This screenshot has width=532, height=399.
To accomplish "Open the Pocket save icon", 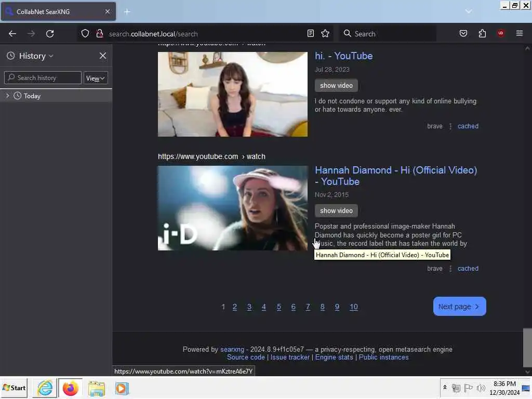I will click(463, 33).
